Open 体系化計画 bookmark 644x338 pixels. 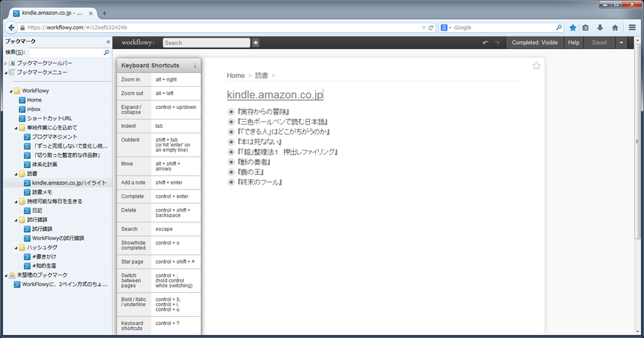pos(45,164)
